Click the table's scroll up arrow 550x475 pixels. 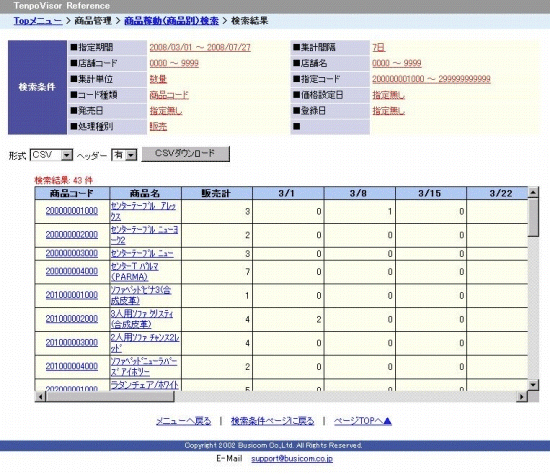pos(533,192)
